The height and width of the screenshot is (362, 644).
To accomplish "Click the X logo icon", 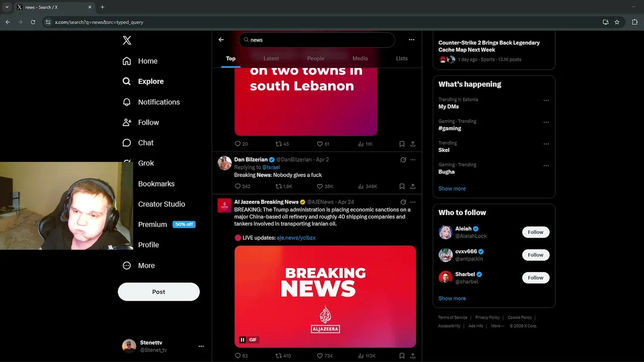I will 127,40.
